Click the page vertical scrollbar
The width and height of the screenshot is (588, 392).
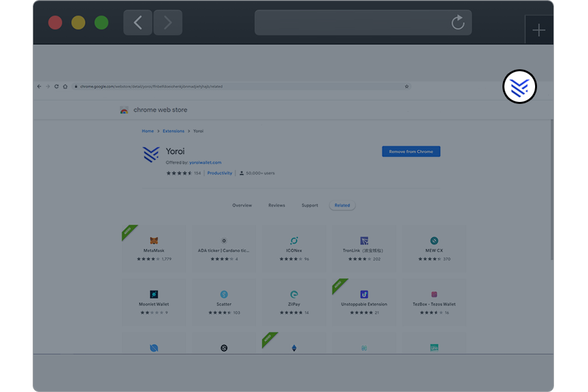[551, 189]
